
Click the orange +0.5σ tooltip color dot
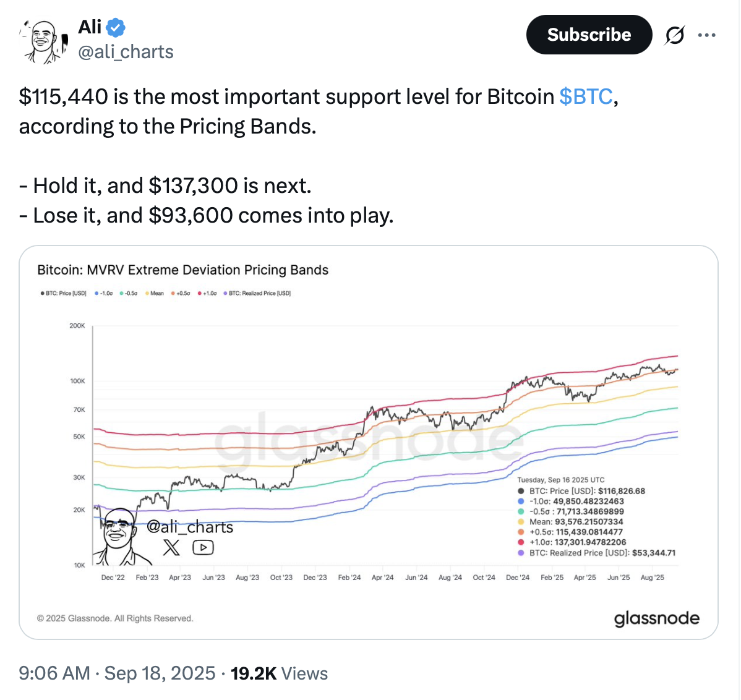(x=521, y=532)
